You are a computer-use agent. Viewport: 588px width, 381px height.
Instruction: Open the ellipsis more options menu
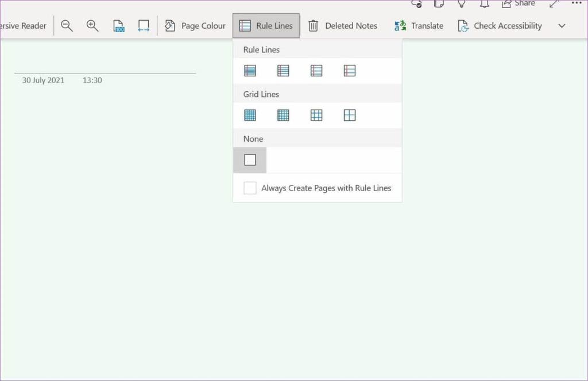576,4
